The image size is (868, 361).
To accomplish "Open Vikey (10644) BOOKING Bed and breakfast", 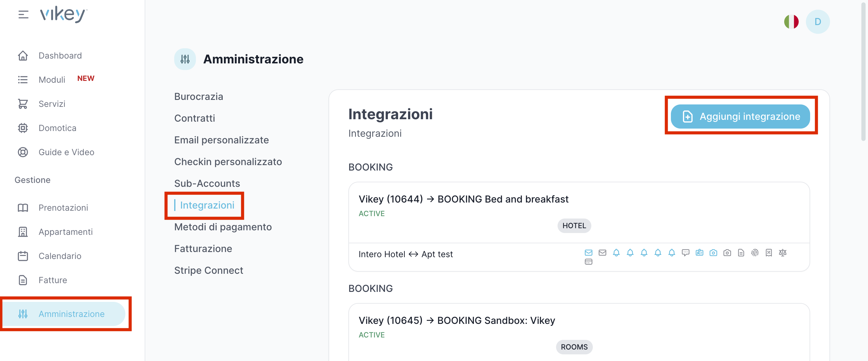I will [x=463, y=199].
